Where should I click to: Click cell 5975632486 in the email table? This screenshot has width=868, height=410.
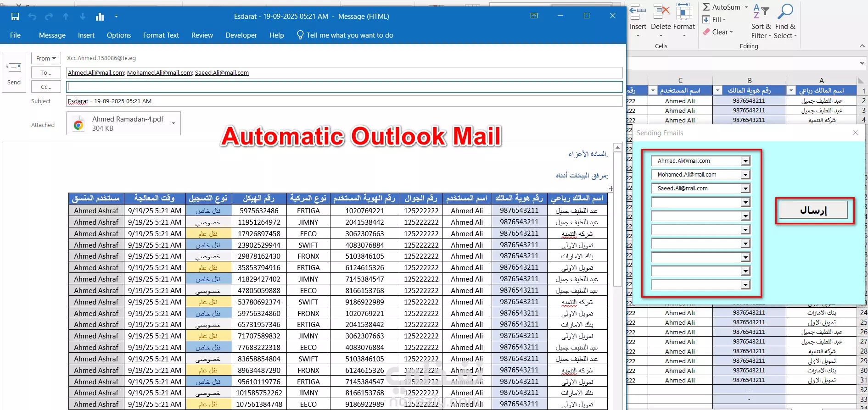click(259, 211)
